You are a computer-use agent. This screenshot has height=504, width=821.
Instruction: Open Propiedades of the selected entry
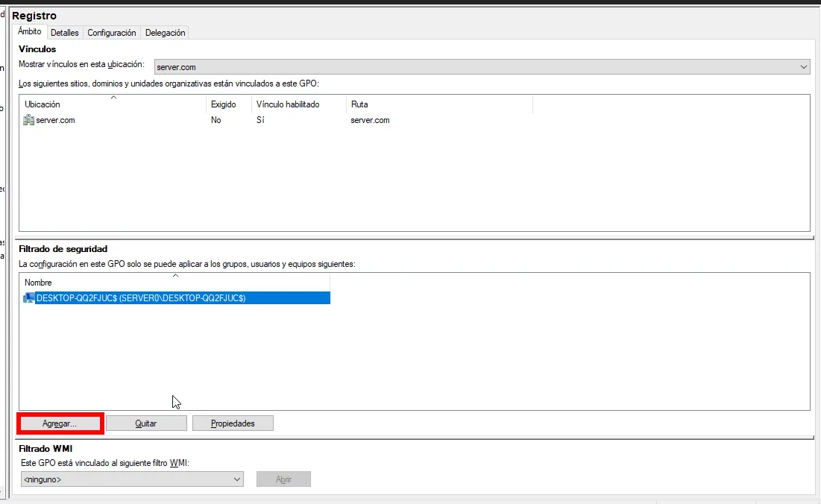click(x=233, y=423)
